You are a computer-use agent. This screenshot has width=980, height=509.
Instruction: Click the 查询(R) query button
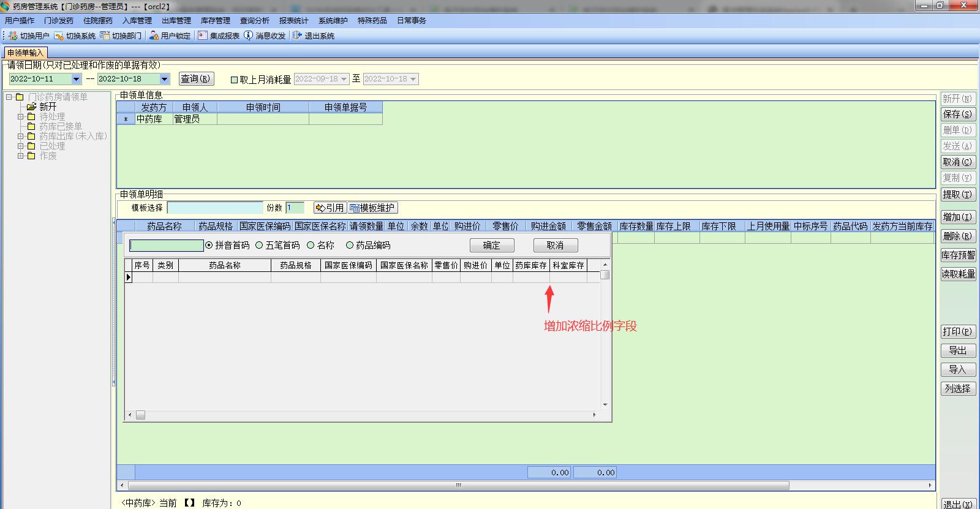click(196, 78)
